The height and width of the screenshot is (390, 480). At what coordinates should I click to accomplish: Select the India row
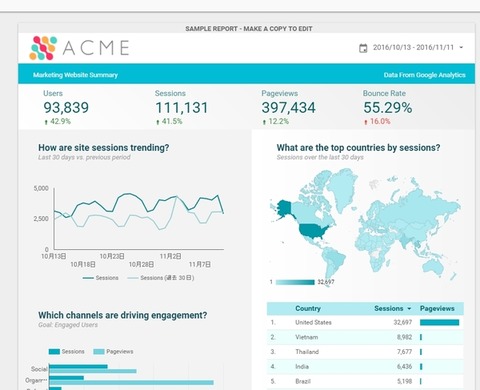coord(365,366)
